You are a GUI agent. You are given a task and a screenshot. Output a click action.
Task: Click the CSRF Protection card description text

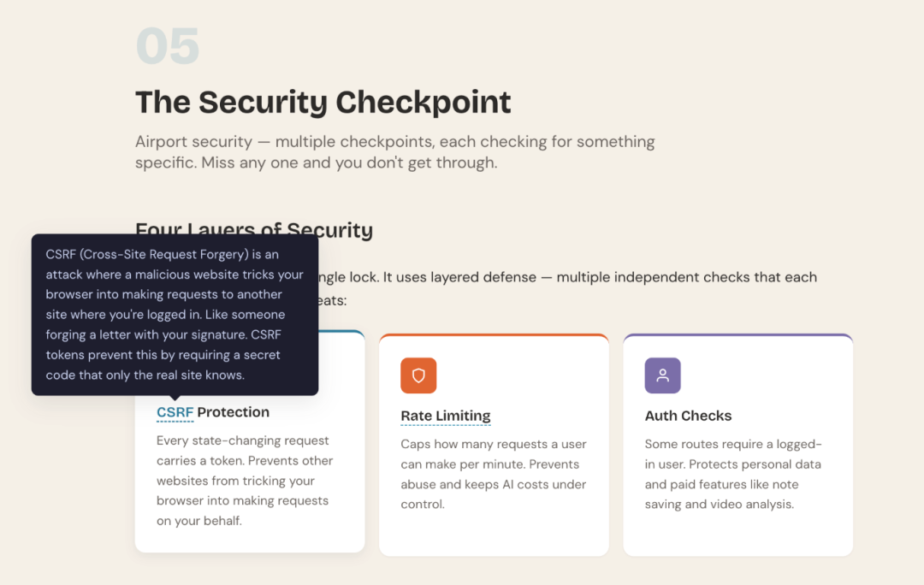245,481
